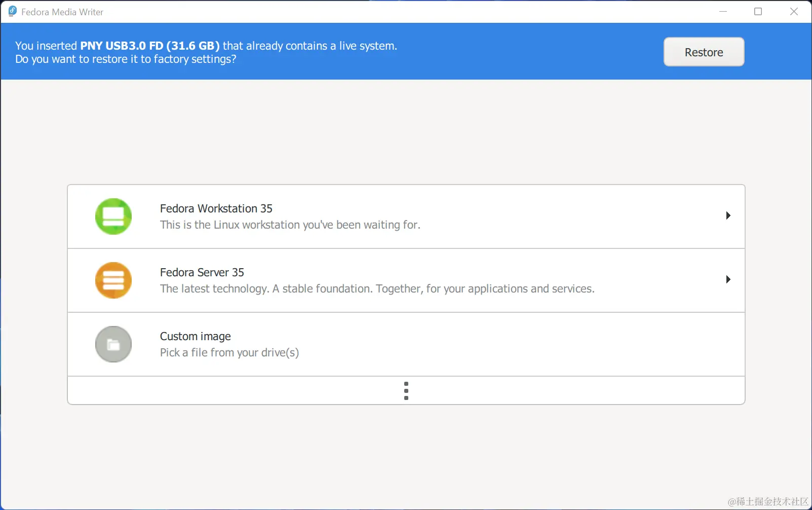The width and height of the screenshot is (812, 510).
Task: Click "Pick a file from your drive(s)" text
Action: (x=229, y=352)
